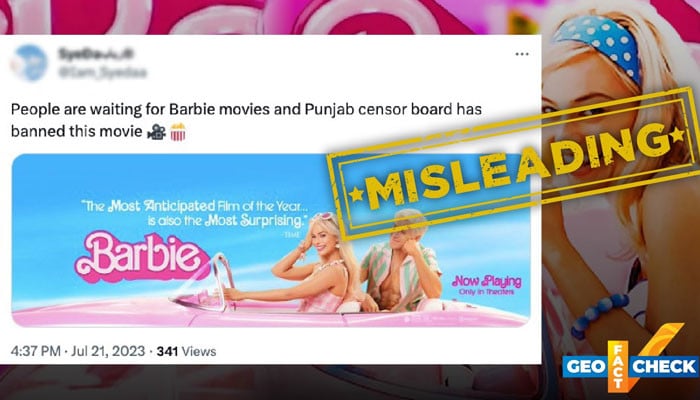The image size is (700, 400).
Task: Click the popcorn emoji in tweet
Action: point(178,132)
